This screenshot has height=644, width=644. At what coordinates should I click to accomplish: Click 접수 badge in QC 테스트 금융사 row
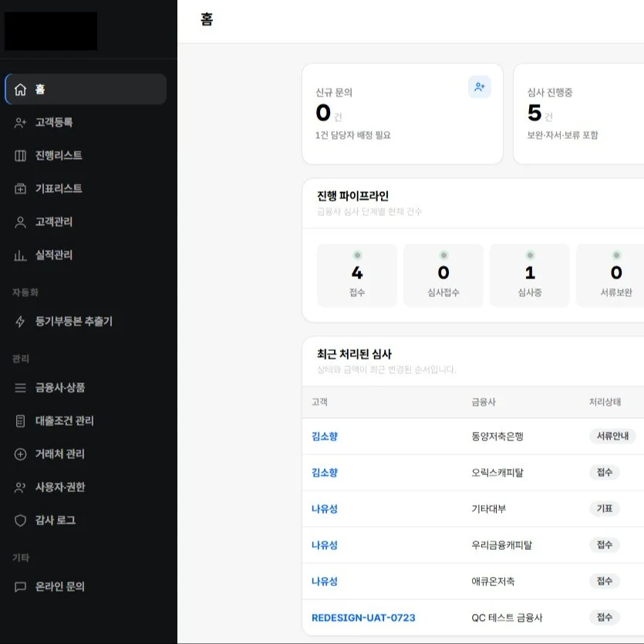click(x=605, y=617)
